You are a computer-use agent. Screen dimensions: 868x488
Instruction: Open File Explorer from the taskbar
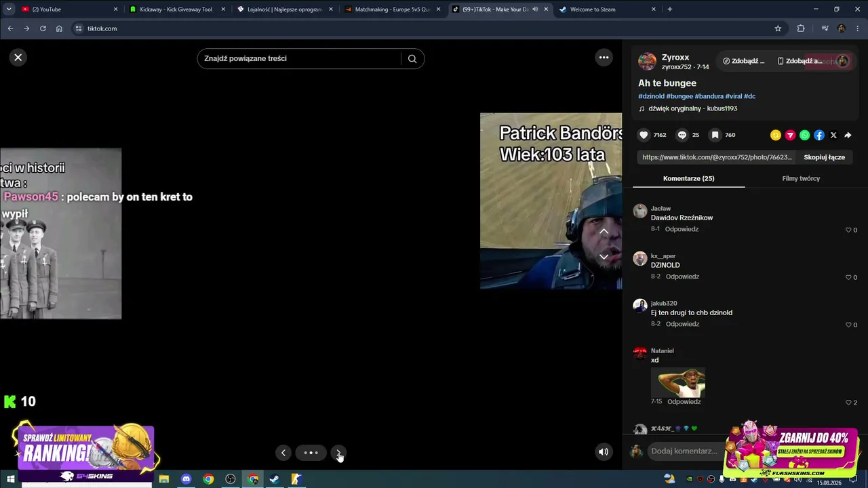[x=164, y=479]
